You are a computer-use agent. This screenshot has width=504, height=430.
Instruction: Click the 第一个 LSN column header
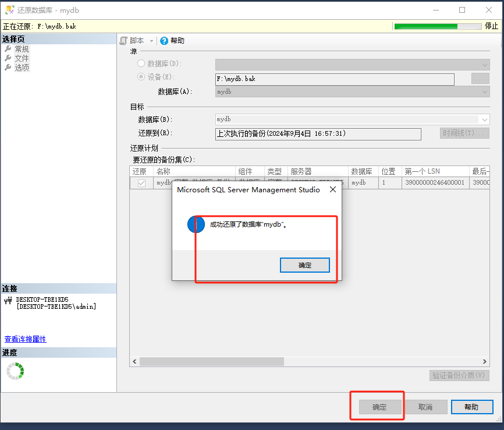click(435, 171)
